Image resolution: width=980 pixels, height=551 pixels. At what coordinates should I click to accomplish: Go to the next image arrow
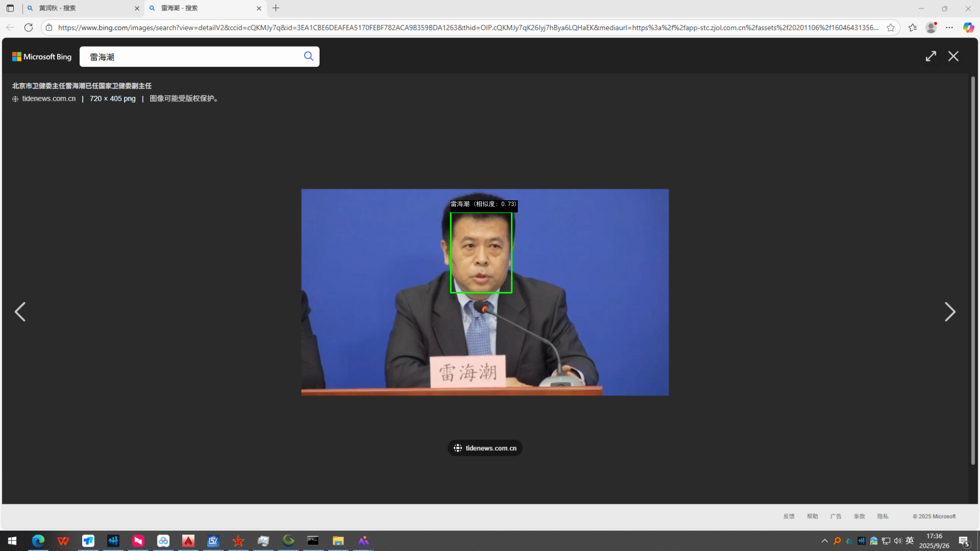[x=949, y=312]
